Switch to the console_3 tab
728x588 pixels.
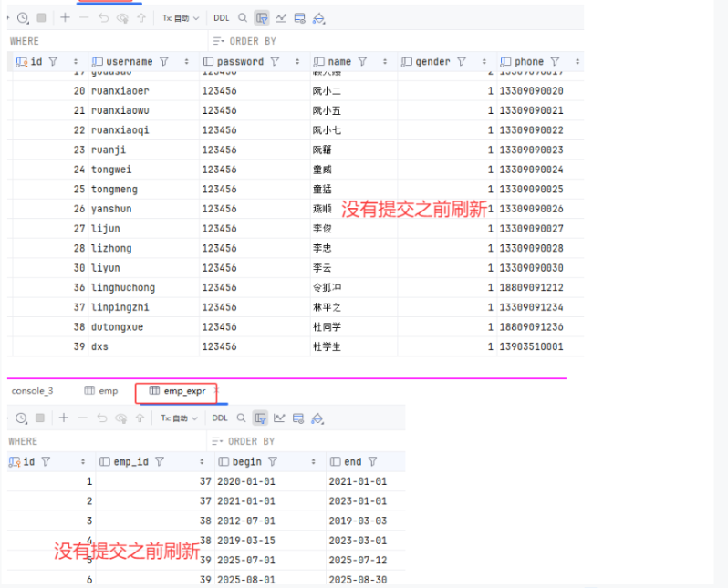coord(32,391)
